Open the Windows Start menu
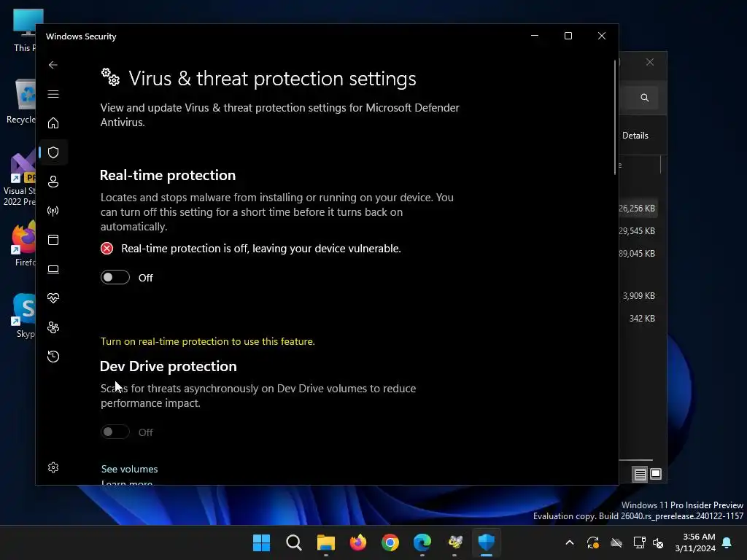 [x=261, y=542]
